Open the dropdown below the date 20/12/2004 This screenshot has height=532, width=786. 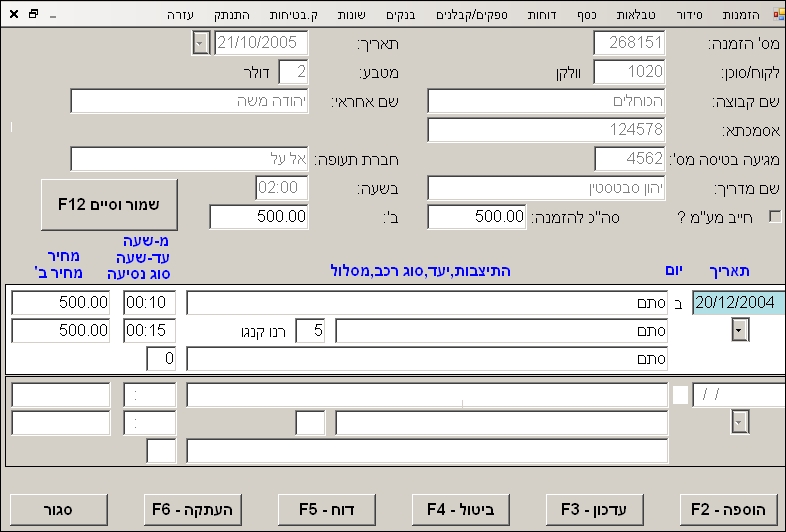click(740, 330)
